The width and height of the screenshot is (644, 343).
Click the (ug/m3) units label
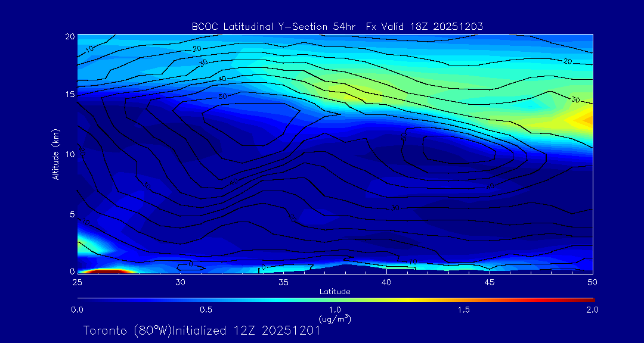coord(335,319)
